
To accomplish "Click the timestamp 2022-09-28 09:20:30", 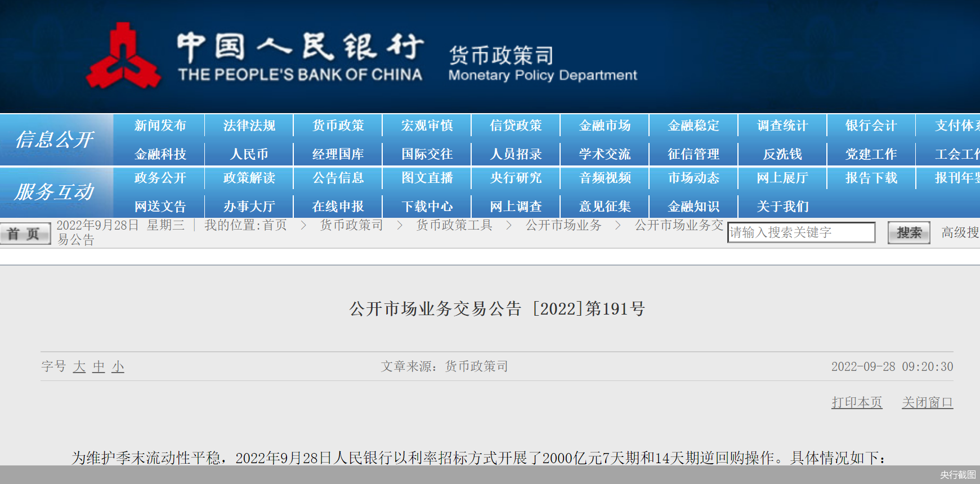I will coord(892,366).
